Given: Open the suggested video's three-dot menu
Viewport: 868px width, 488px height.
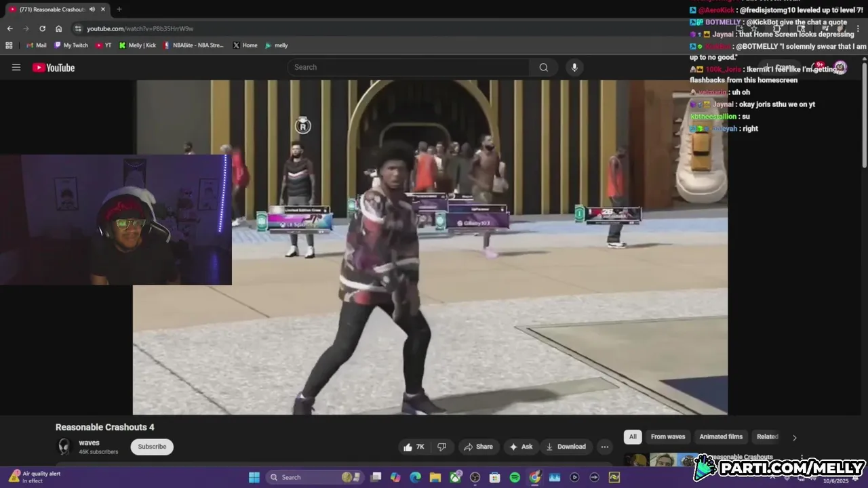Looking at the screenshot, I should [802, 458].
